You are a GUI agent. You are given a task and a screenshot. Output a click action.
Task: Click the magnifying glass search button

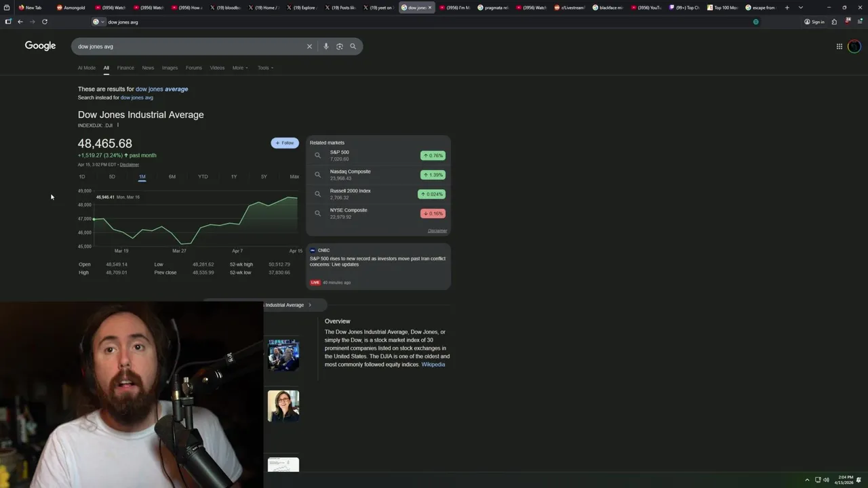(353, 46)
